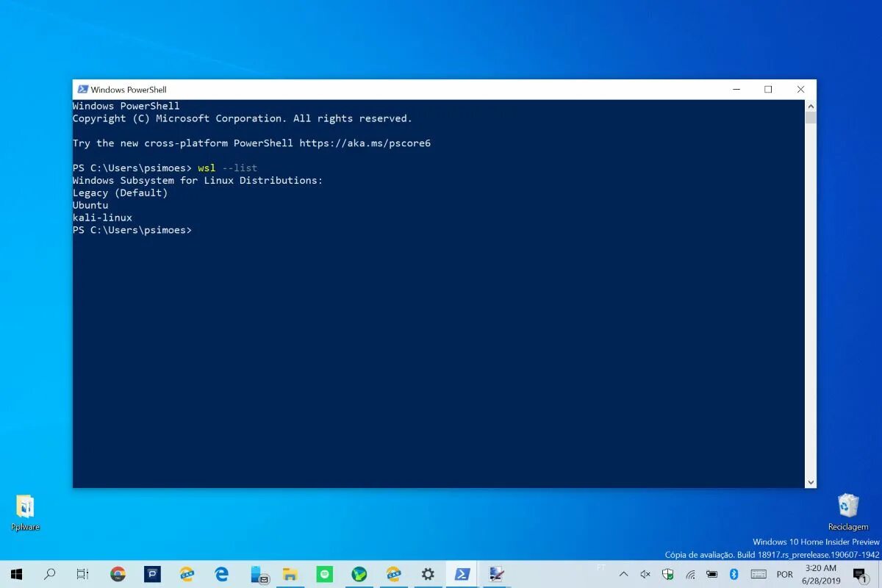The height and width of the screenshot is (588, 882).
Task: Open Edge Canary icon left of blue Edge
Action: [187, 574]
